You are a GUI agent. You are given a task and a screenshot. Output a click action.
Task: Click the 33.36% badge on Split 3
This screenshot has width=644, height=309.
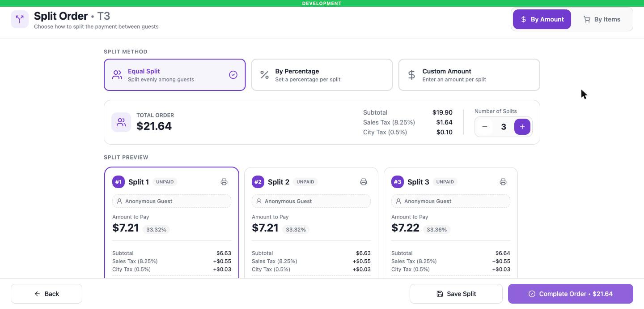coord(437,230)
